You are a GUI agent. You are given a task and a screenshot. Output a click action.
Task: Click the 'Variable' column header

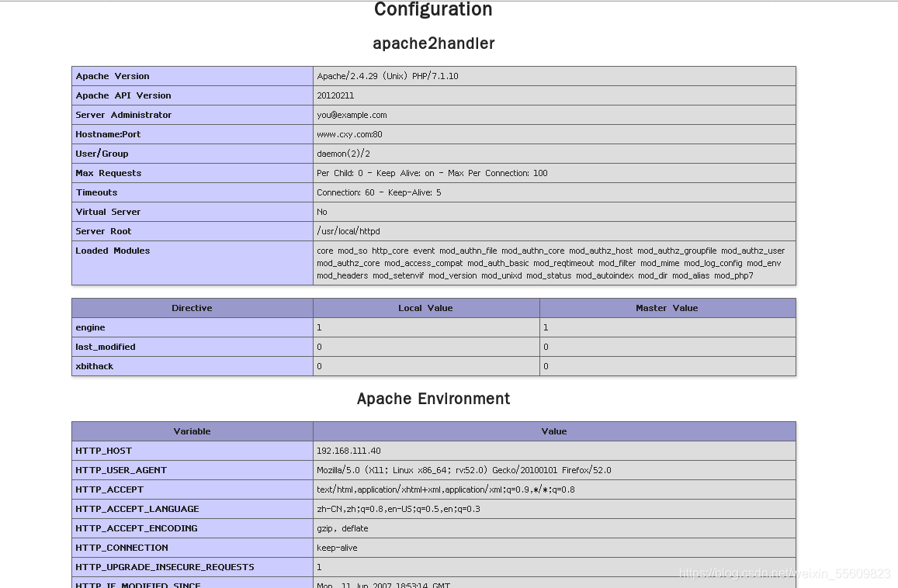click(192, 432)
